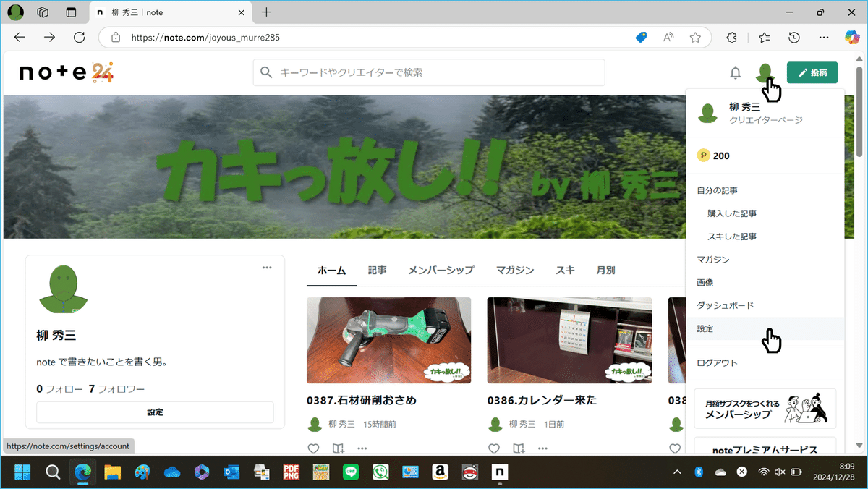Switch to the 記事 tab
The width and height of the screenshot is (868, 489).
[377, 270]
